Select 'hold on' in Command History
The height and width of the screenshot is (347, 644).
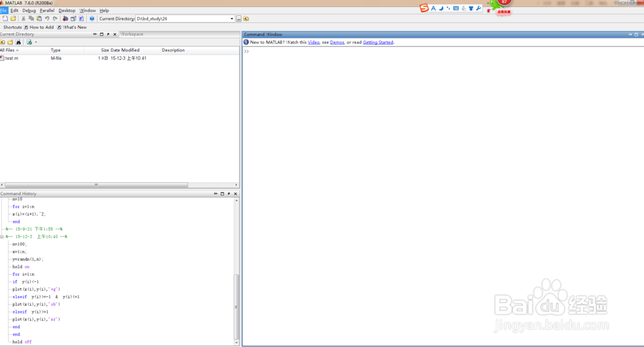pyautogui.click(x=21, y=267)
